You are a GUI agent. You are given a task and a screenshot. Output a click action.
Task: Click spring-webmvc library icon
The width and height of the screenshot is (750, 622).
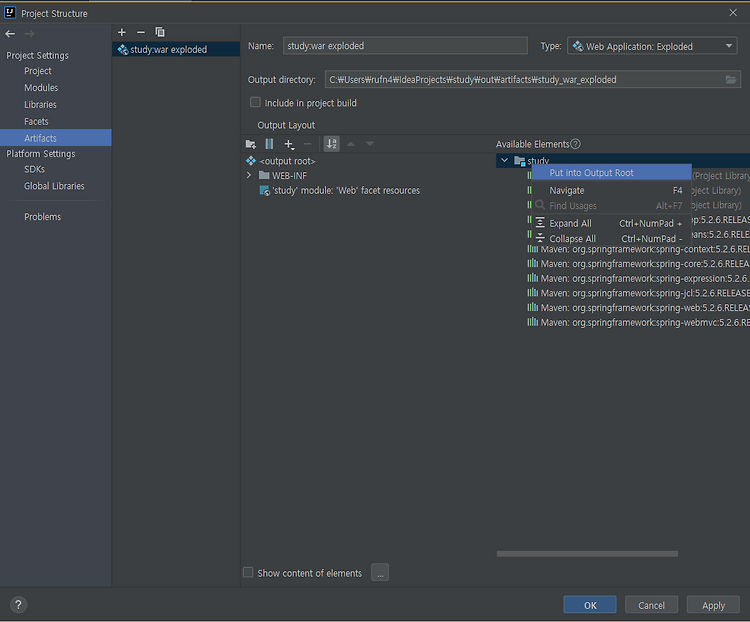[532, 322]
